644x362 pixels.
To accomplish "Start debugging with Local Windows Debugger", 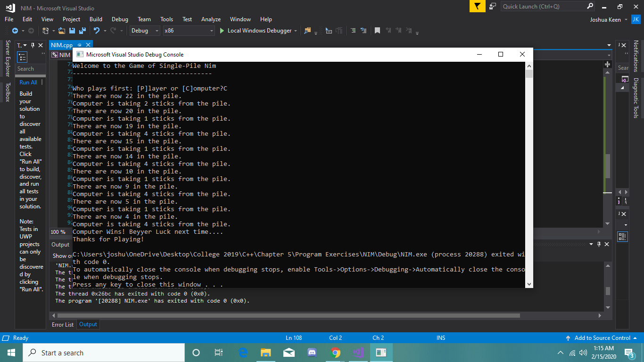I will click(258, 31).
